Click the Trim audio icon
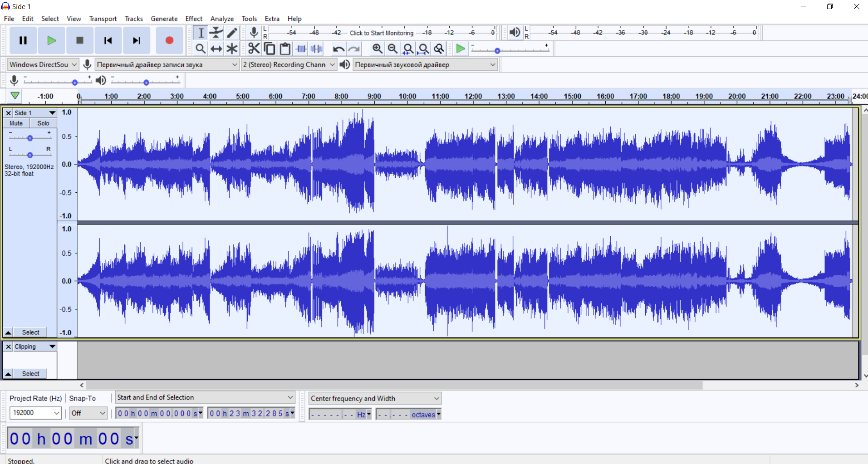 (301, 49)
